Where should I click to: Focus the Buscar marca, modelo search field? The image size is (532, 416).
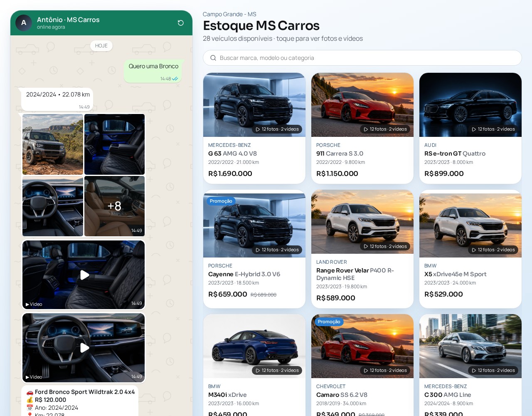coord(362,58)
